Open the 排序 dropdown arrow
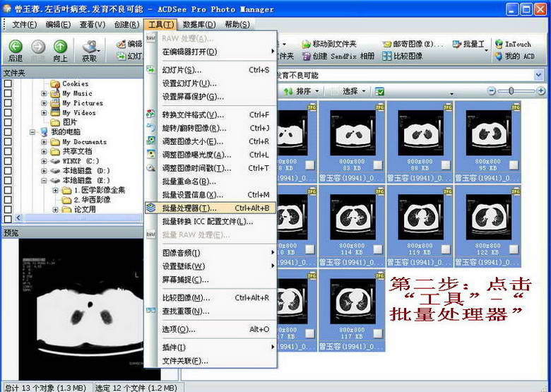The width and height of the screenshot is (551, 392). [x=317, y=91]
